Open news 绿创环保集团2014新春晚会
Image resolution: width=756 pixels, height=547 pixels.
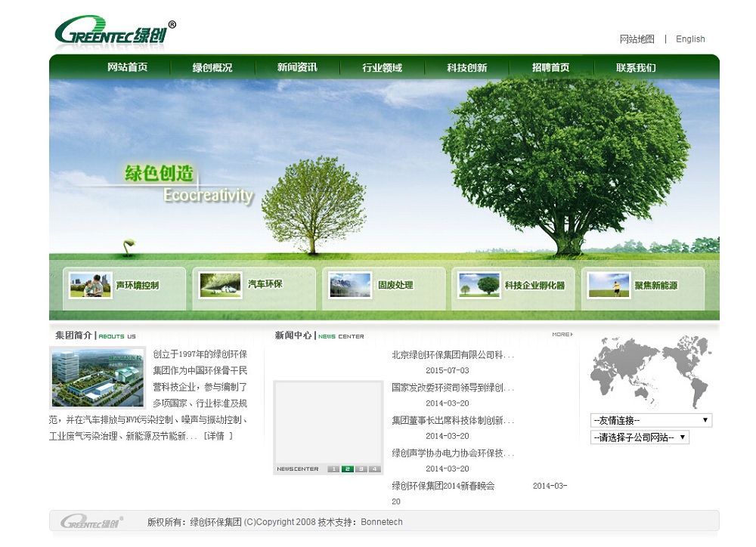(x=443, y=486)
